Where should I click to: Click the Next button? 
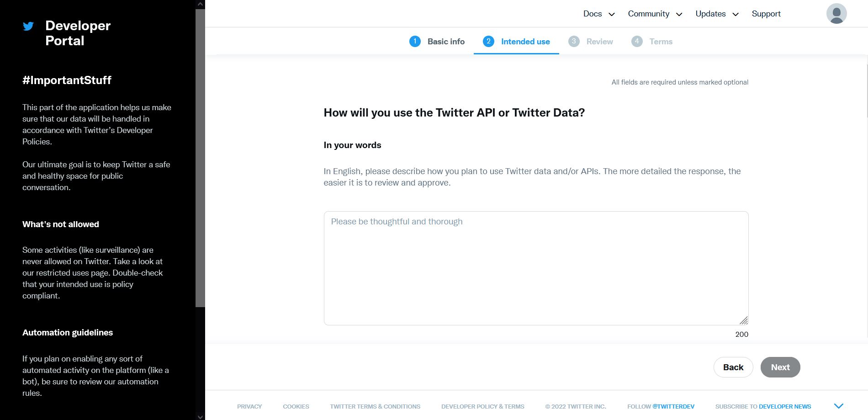point(780,367)
